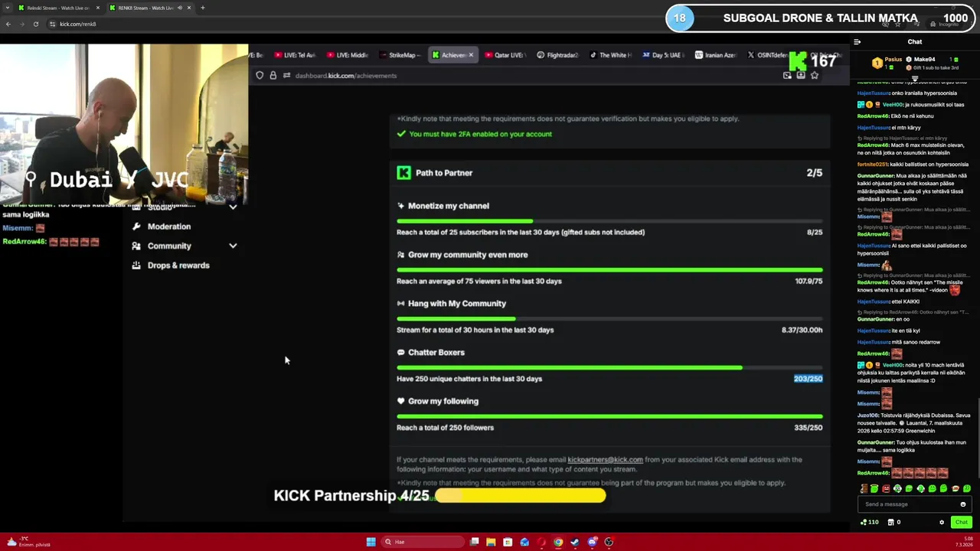Click the stream hours progress bar

coord(609,319)
